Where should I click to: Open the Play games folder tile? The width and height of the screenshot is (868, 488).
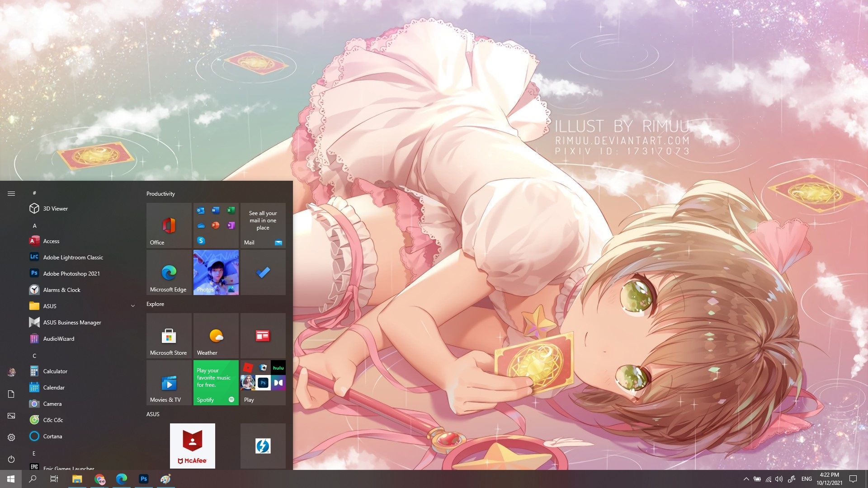coord(263,383)
